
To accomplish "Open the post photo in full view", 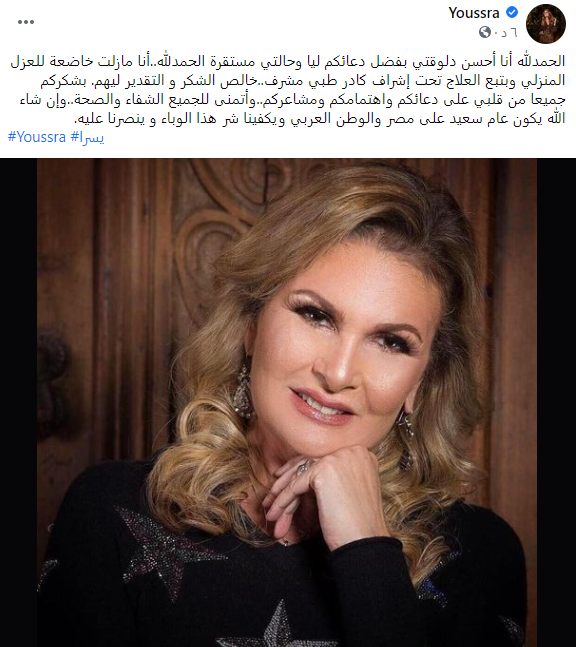I will pos(288,403).
